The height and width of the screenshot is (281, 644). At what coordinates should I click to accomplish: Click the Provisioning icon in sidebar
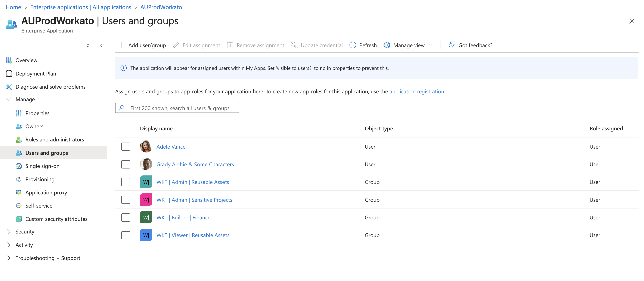[x=19, y=179]
